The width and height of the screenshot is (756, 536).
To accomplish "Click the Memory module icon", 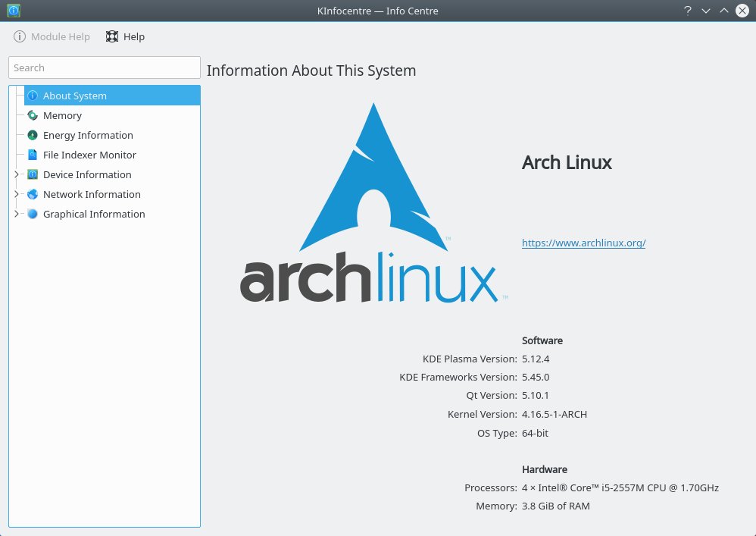I will [33, 115].
